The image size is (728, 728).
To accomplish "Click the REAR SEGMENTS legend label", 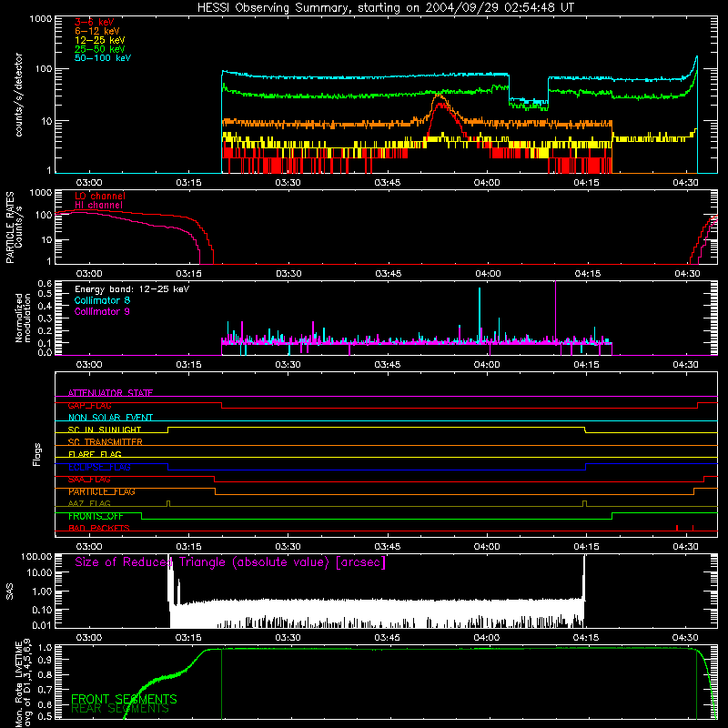I will point(120,709).
